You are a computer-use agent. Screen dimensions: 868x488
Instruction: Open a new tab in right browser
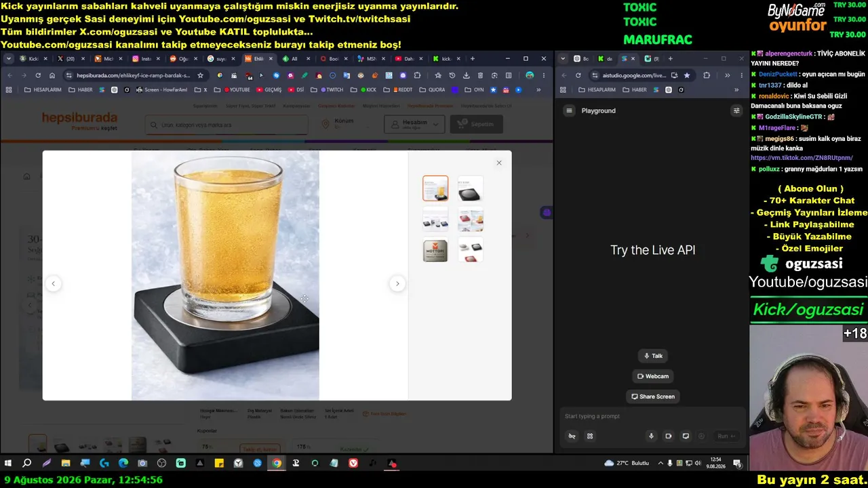coord(671,59)
